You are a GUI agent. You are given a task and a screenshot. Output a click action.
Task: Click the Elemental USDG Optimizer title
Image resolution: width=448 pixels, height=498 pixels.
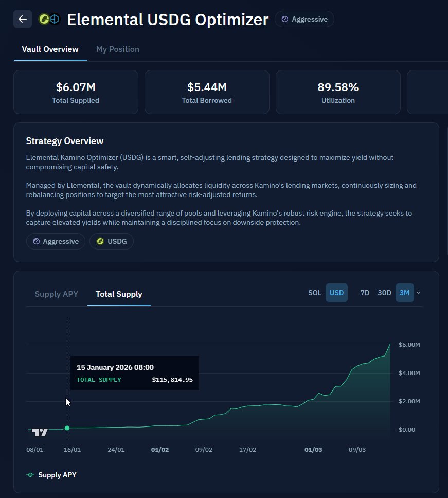coord(168,20)
